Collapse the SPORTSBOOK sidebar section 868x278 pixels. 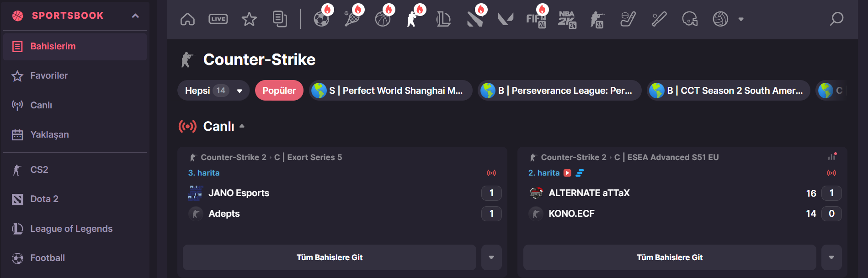(x=135, y=16)
